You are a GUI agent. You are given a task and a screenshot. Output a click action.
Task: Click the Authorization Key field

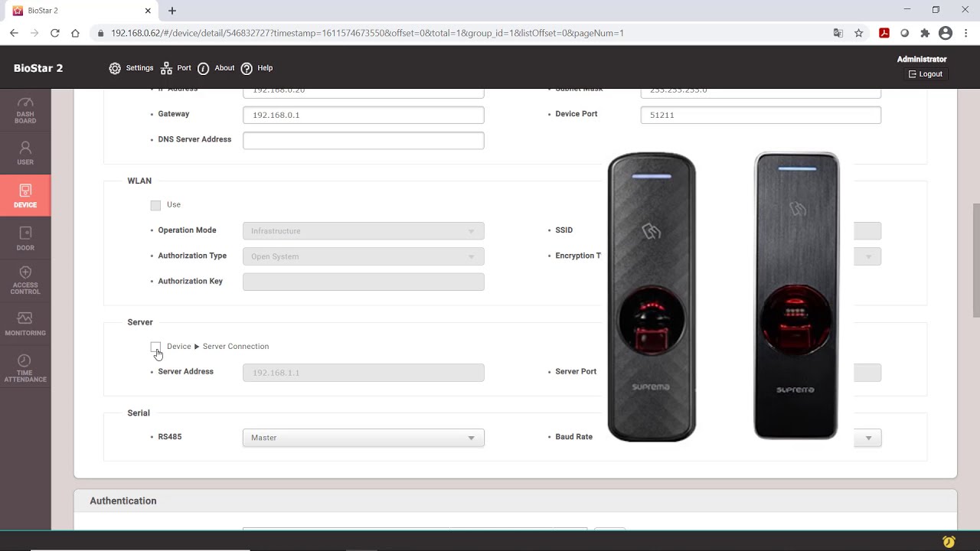[x=364, y=282]
